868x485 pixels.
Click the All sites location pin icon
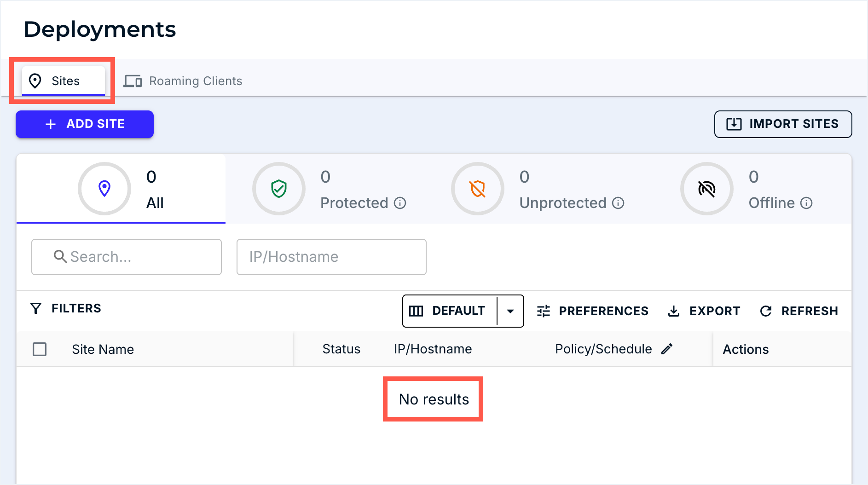click(x=104, y=189)
